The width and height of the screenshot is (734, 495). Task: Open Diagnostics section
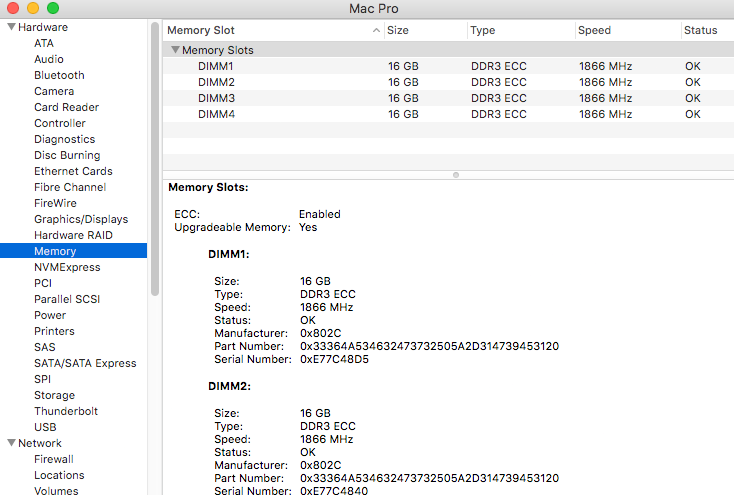[x=65, y=139]
